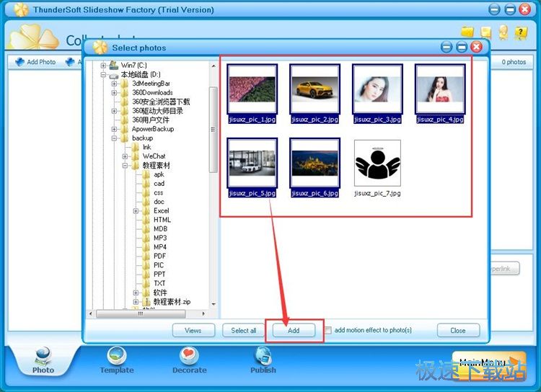This screenshot has width=541, height=392.
Task: Expand the 3dMeetingBar folder node
Action: coord(114,84)
